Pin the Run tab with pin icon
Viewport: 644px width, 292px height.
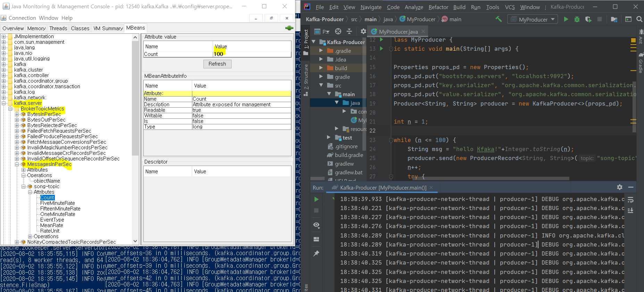pyautogui.click(x=316, y=253)
